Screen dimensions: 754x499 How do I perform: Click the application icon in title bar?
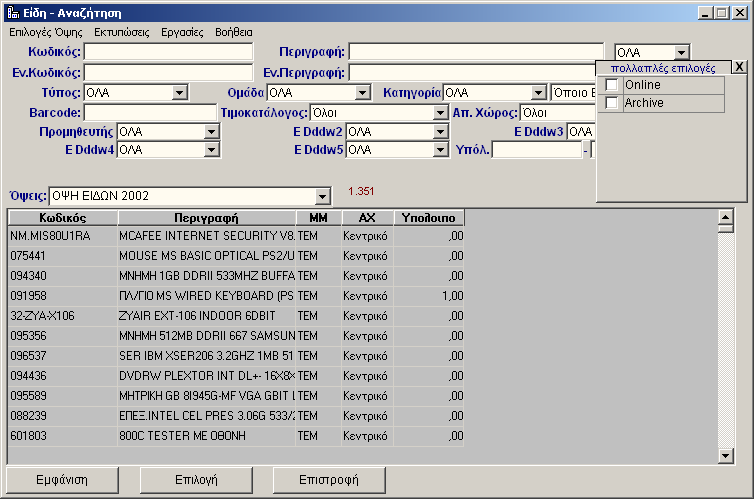12,12
